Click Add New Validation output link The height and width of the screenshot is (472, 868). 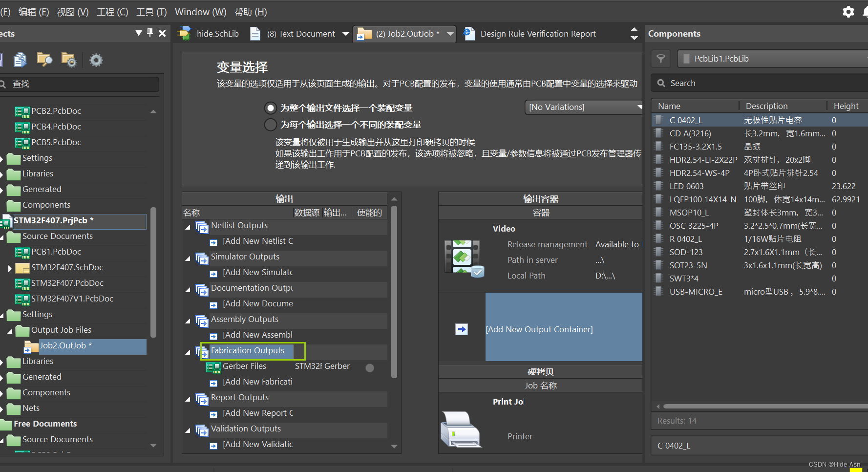pyautogui.click(x=258, y=444)
